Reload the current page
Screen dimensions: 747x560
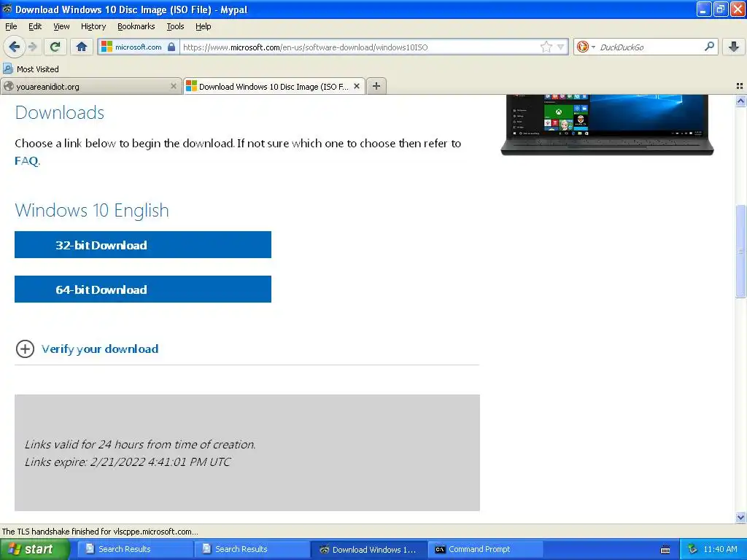pos(55,47)
